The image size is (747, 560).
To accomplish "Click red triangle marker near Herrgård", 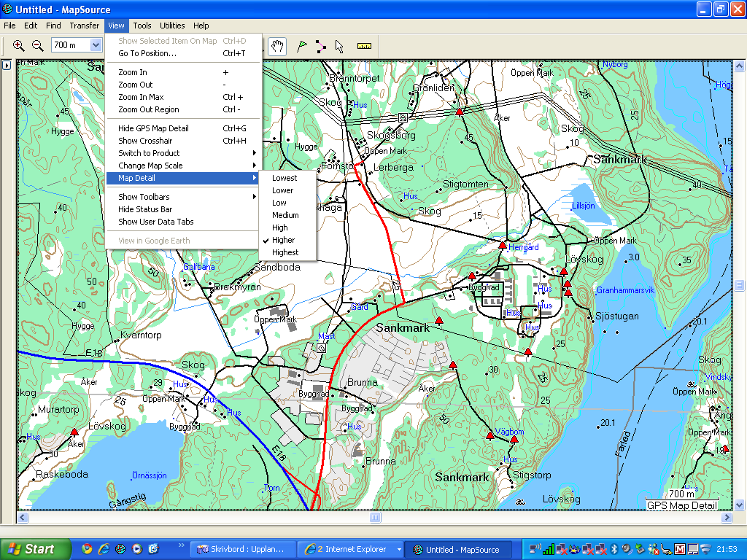I will tap(502, 246).
